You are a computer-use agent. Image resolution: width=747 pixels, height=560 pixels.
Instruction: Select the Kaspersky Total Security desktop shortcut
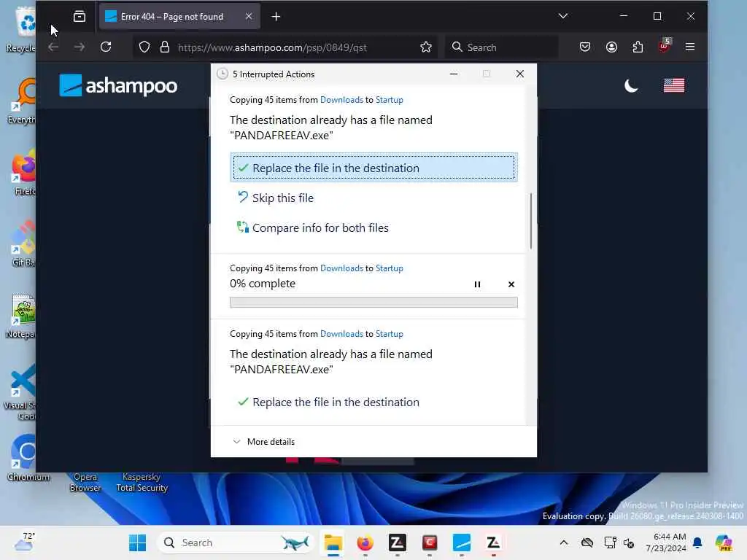[142, 482]
